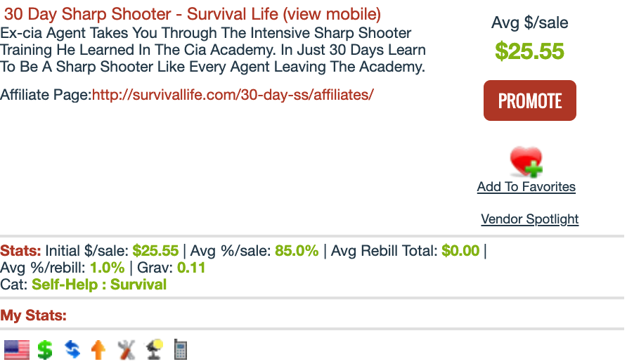This screenshot has width=627, height=364.
Task: Click the orange upsell arrow icon
Action: point(98,350)
